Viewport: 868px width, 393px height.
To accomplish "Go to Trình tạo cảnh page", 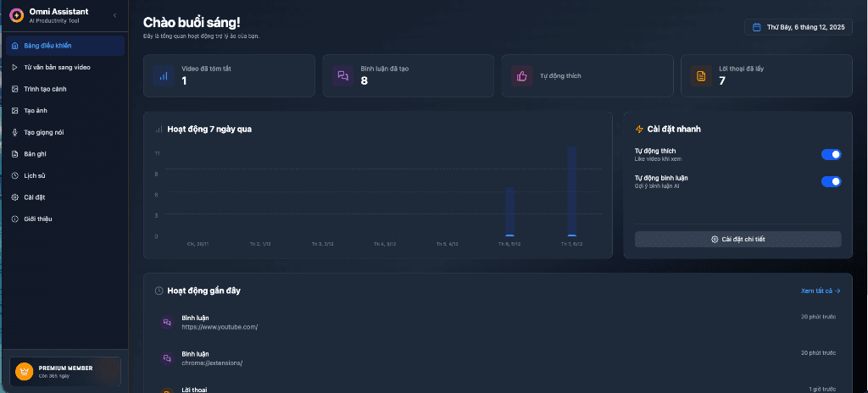I will click(65, 89).
